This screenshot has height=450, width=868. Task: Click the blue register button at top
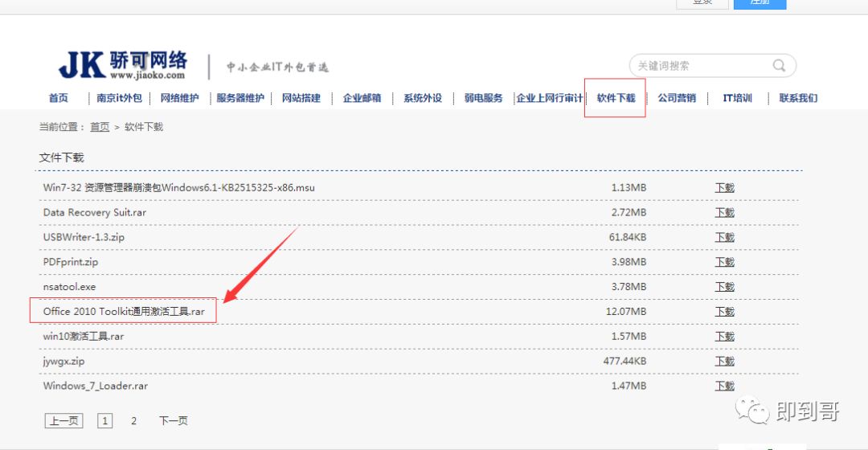[760, 3]
